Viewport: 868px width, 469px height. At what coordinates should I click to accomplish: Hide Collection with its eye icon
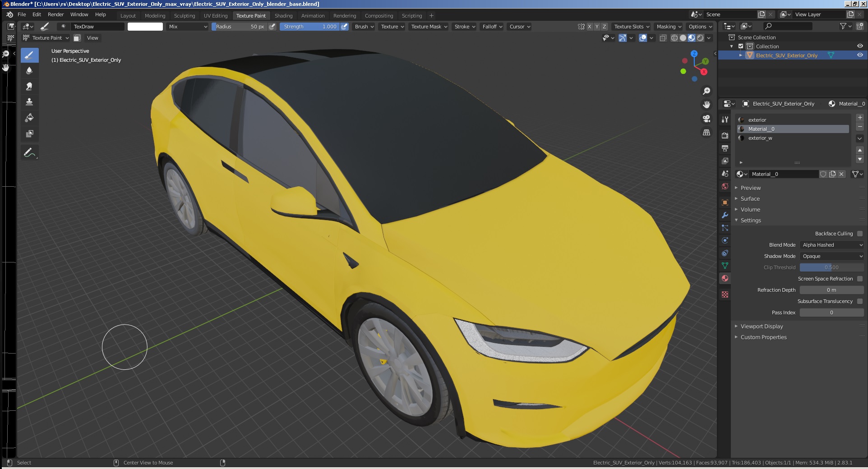pos(860,46)
